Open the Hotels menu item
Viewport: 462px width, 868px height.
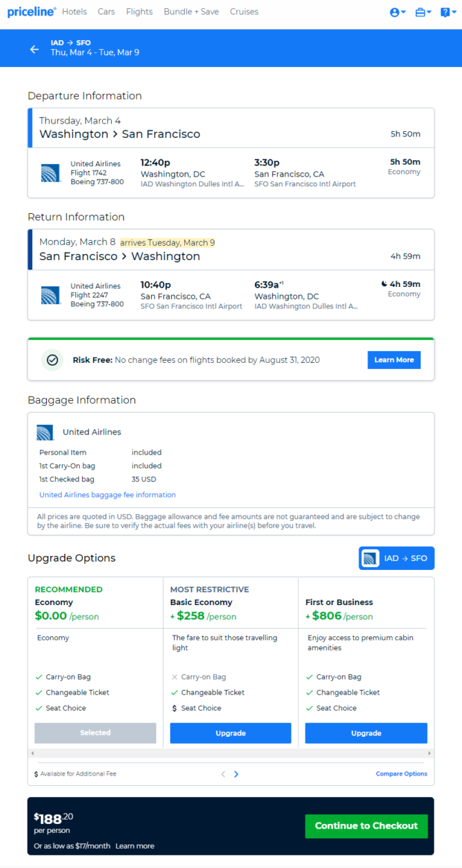click(74, 12)
